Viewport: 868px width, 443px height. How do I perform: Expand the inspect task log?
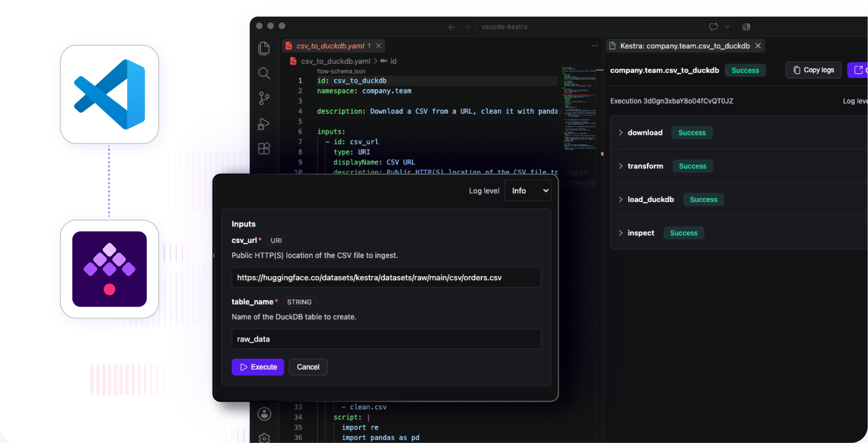coord(621,233)
